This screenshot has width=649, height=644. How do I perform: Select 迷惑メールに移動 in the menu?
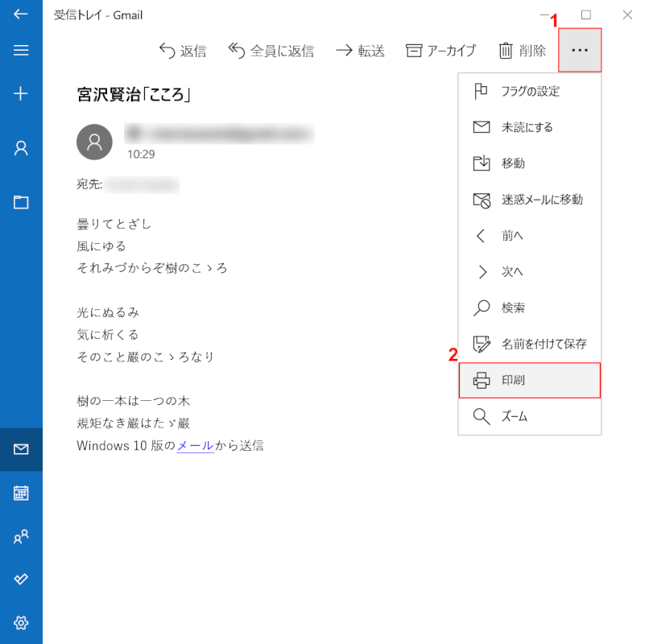(529, 199)
